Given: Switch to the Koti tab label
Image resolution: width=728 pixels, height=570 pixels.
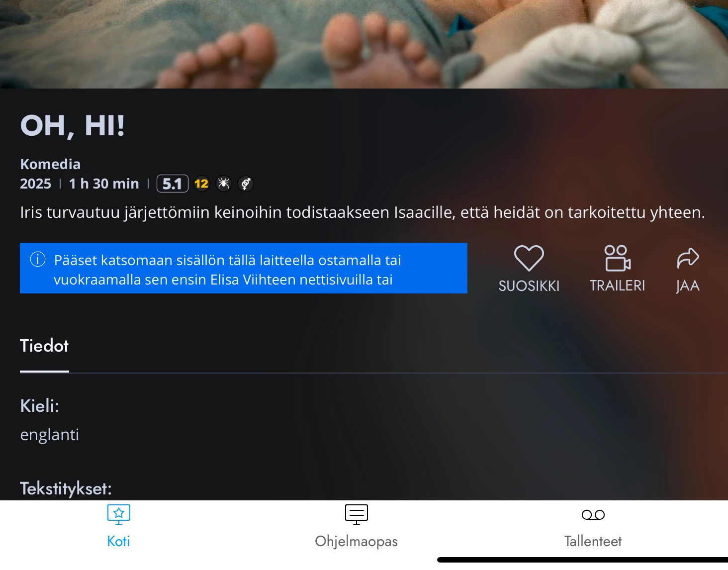Looking at the screenshot, I should point(118,541).
